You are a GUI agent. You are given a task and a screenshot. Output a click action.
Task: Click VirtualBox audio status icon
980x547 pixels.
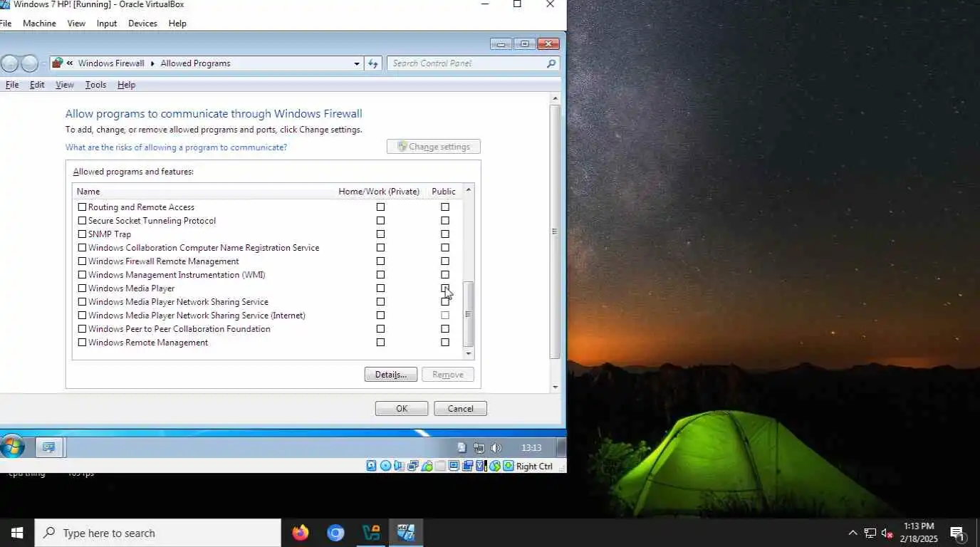click(x=399, y=466)
